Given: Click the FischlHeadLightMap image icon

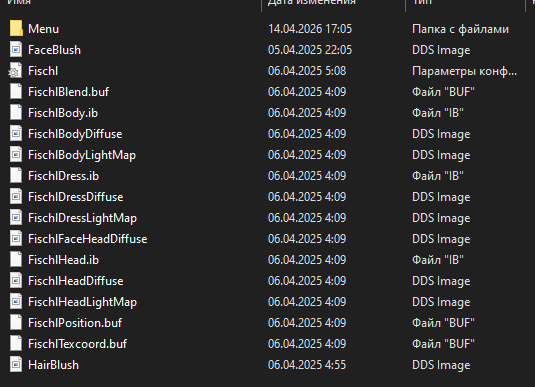Looking at the screenshot, I should click(x=16, y=302).
